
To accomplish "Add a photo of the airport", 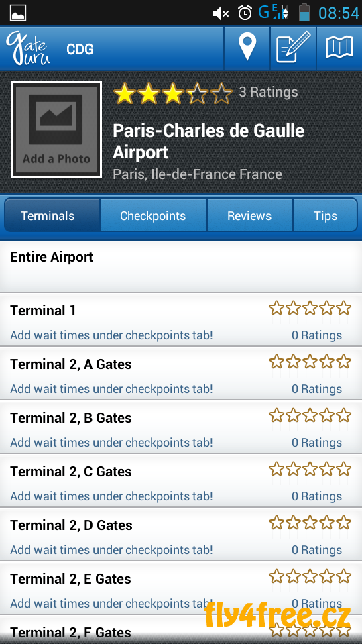I will 56,129.
